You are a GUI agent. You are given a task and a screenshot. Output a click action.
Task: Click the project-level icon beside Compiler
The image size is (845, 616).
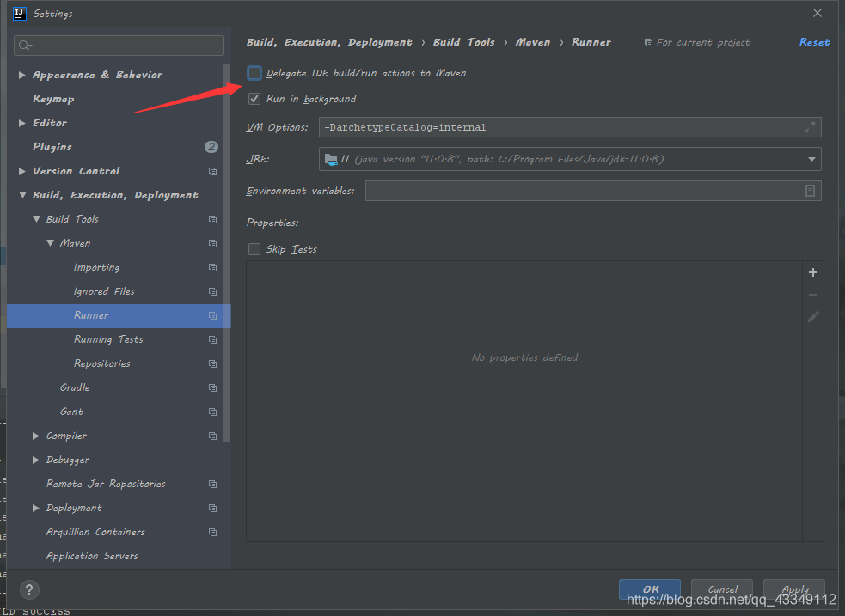(213, 436)
